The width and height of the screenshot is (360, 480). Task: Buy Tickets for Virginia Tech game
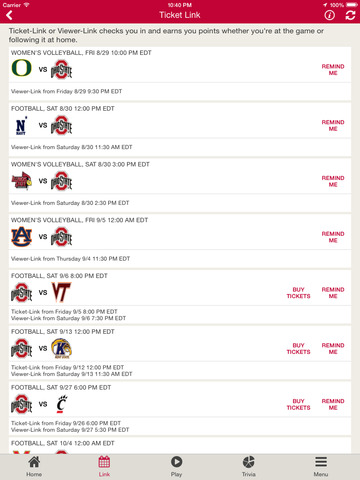pyautogui.click(x=298, y=293)
